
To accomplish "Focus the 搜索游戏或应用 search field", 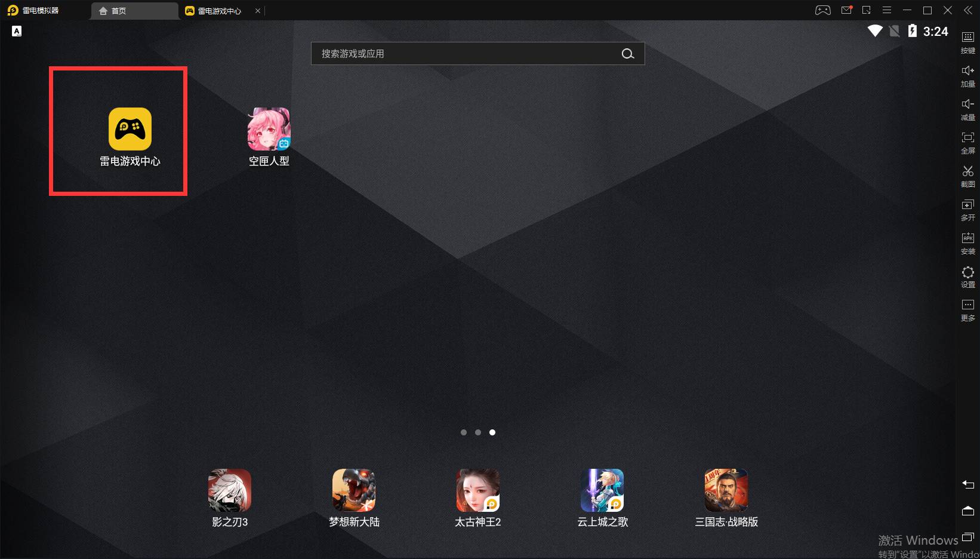I will point(477,54).
